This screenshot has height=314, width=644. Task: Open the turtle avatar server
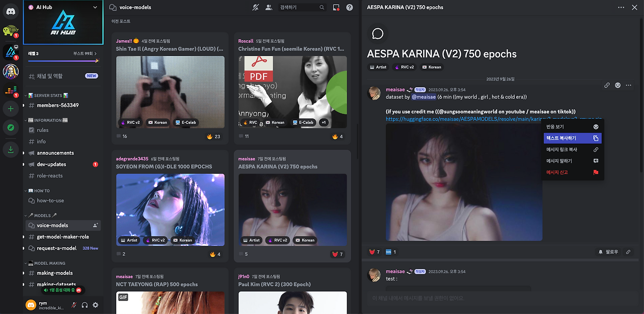[x=10, y=31]
